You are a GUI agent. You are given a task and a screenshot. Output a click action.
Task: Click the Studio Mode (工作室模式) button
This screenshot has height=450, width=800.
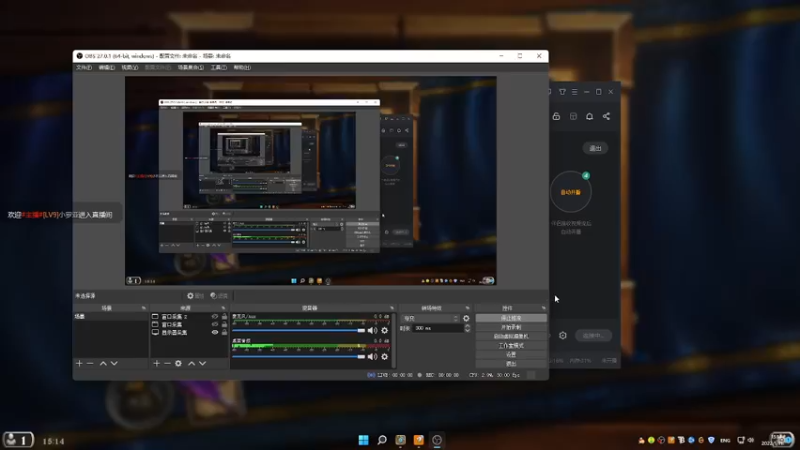coord(511,345)
